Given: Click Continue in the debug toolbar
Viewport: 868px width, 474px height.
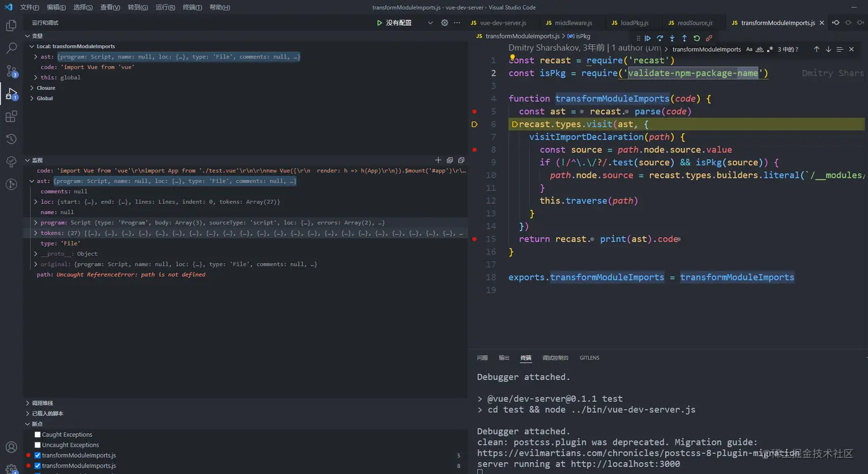Looking at the screenshot, I should [x=648, y=38].
